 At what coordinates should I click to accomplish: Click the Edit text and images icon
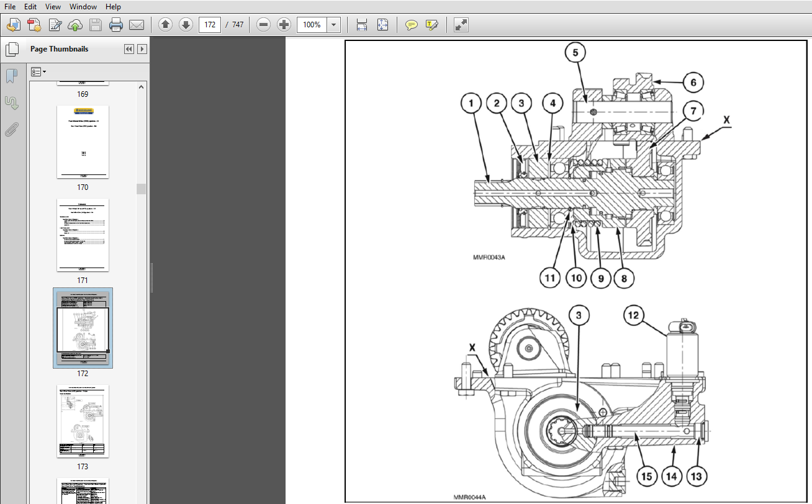55,25
